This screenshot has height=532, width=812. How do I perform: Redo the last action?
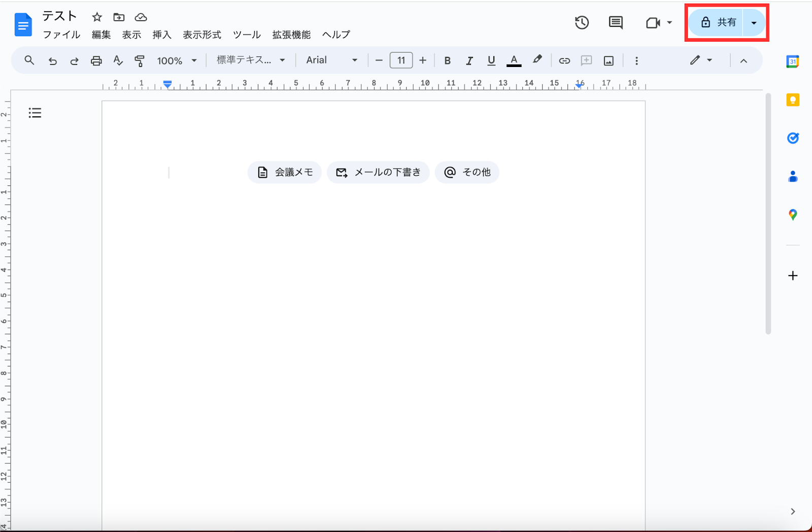pos(74,61)
